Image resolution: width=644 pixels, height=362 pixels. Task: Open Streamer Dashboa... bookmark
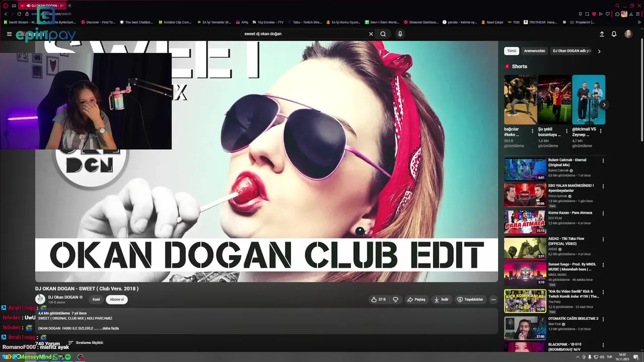click(x=421, y=22)
